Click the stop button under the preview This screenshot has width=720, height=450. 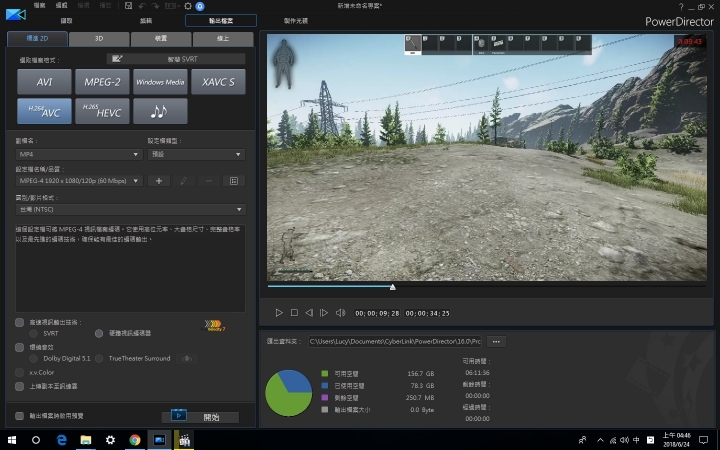point(294,313)
